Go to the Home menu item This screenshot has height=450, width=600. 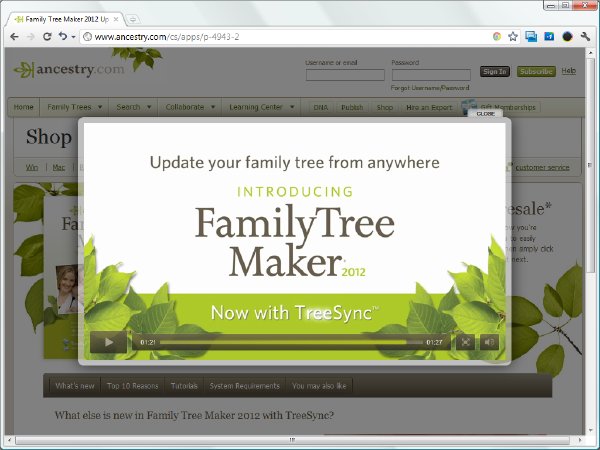click(x=24, y=107)
